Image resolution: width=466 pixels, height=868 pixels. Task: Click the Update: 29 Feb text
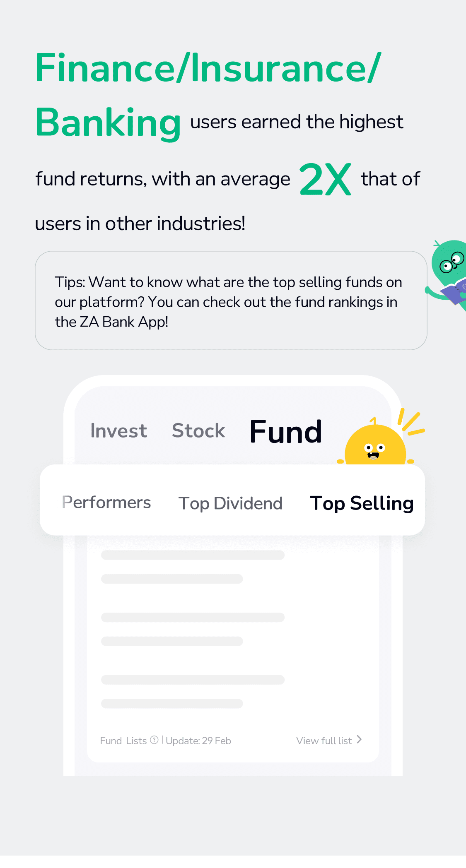pyautogui.click(x=198, y=741)
